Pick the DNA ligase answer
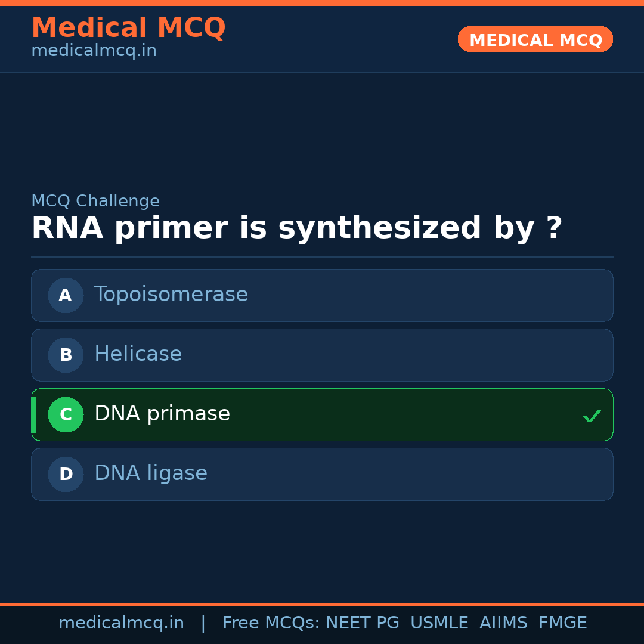This screenshot has height=644, width=644. pos(151,473)
